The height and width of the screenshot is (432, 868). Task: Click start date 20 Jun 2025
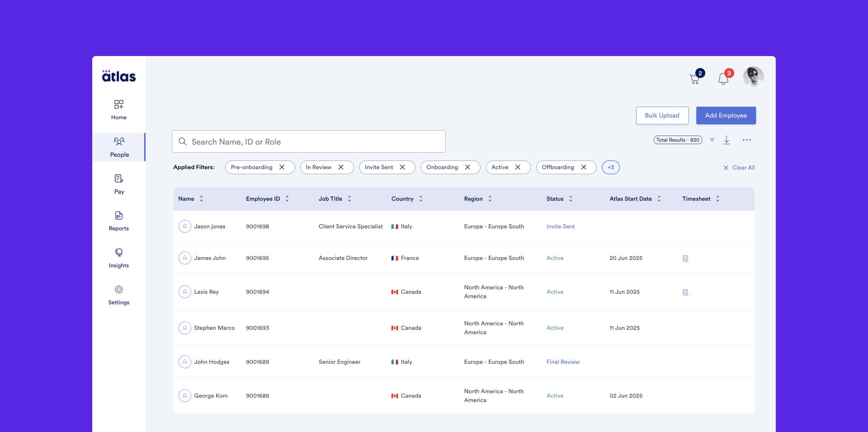pos(626,258)
